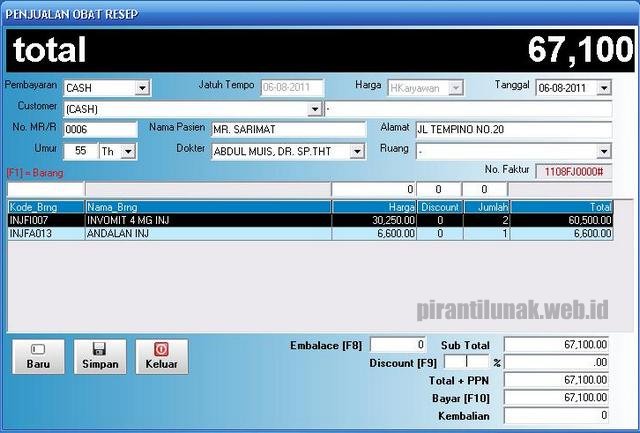This screenshot has height=433, width=640.
Task: Click the Sub Total amount field
Action: click(556, 344)
